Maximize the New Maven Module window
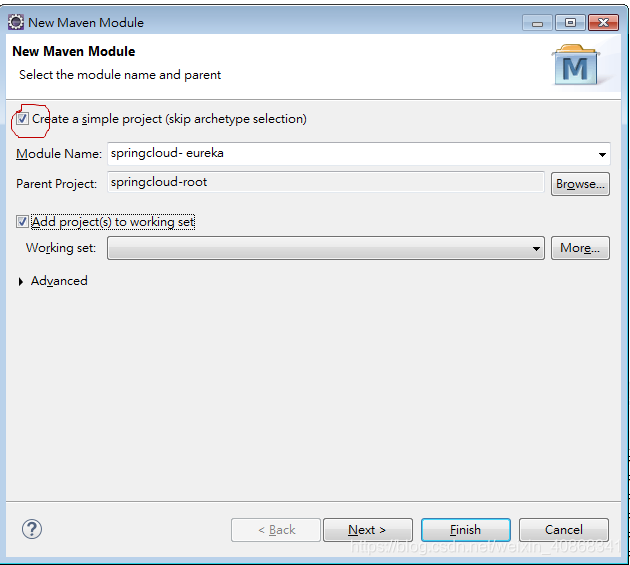Image resolution: width=630 pixels, height=565 pixels. (570, 23)
